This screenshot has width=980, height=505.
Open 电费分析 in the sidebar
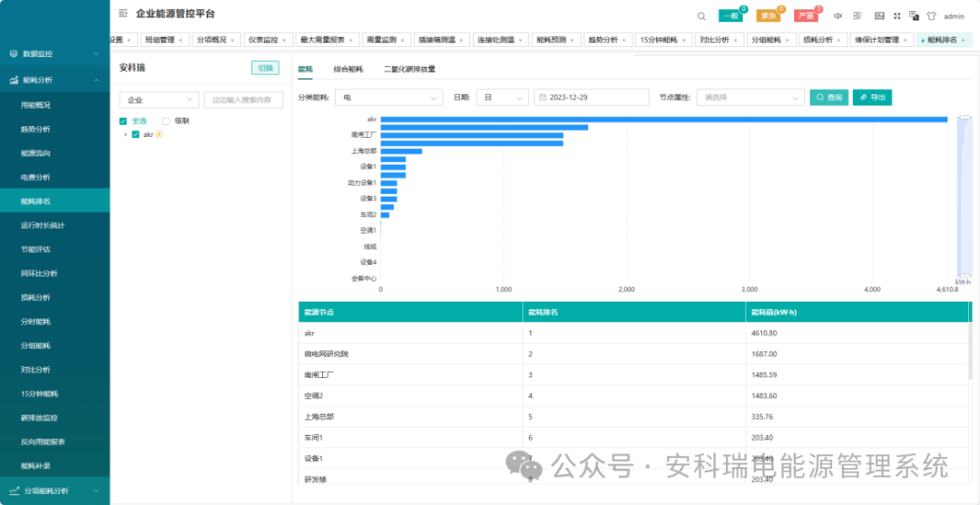[x=35, y=178]
